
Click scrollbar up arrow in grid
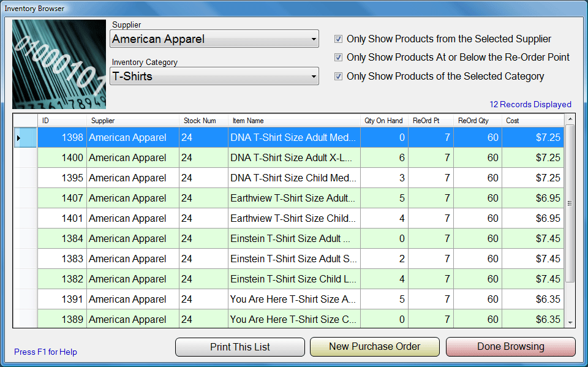click(x=570, y=119)
